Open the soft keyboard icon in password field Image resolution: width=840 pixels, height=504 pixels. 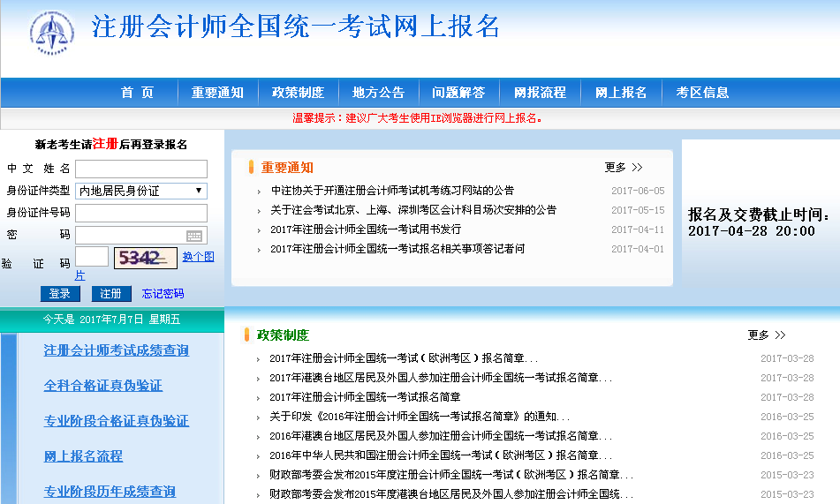tap(194, 236)
